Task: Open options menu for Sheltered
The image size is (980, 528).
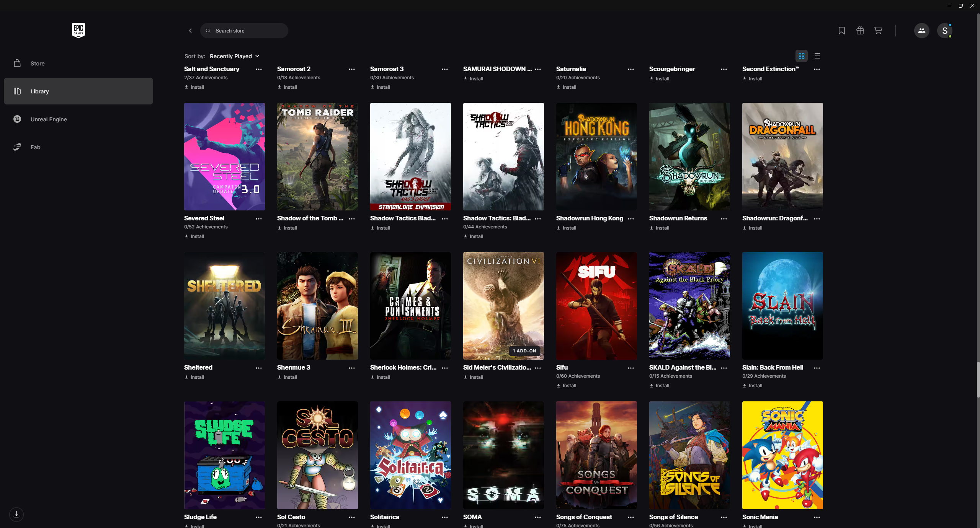Action: coord(259,368)
